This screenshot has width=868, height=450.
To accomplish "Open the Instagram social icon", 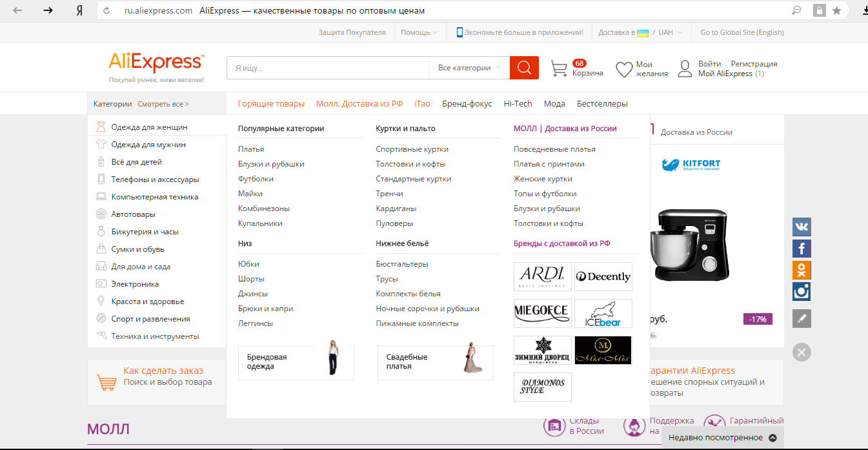I will pos(802,292).
